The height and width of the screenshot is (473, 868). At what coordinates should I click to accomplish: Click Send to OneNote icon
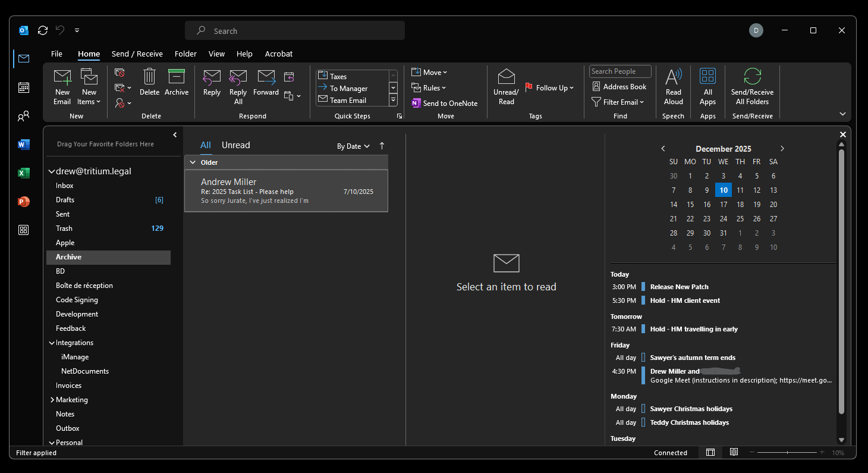(416, 103)
